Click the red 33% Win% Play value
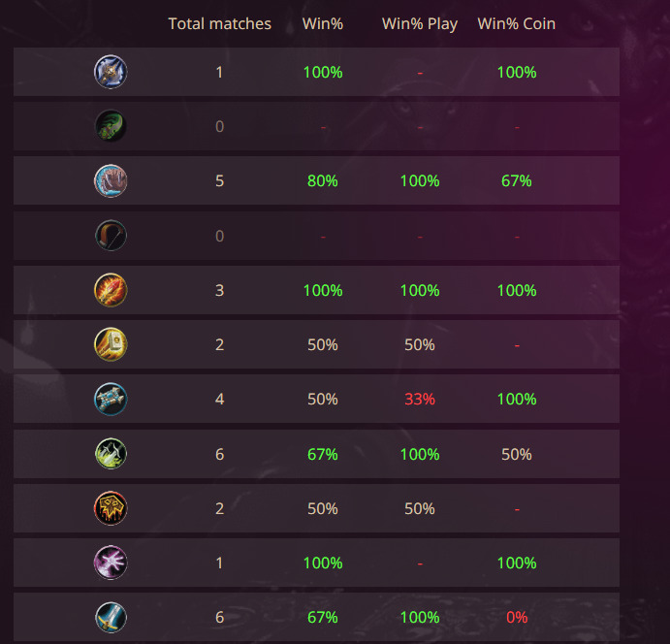The image size is (670, 644). pos(420,400)
